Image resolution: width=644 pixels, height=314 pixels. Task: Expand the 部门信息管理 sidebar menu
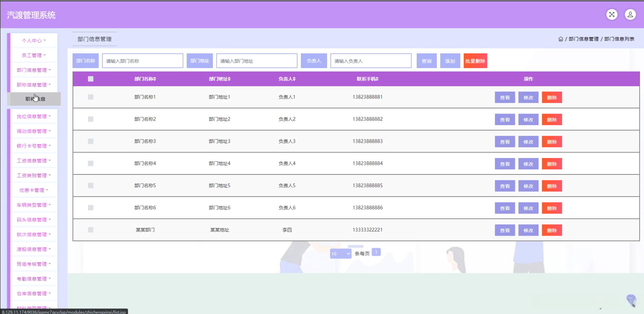pyautogui.click(x=34, y=70)
